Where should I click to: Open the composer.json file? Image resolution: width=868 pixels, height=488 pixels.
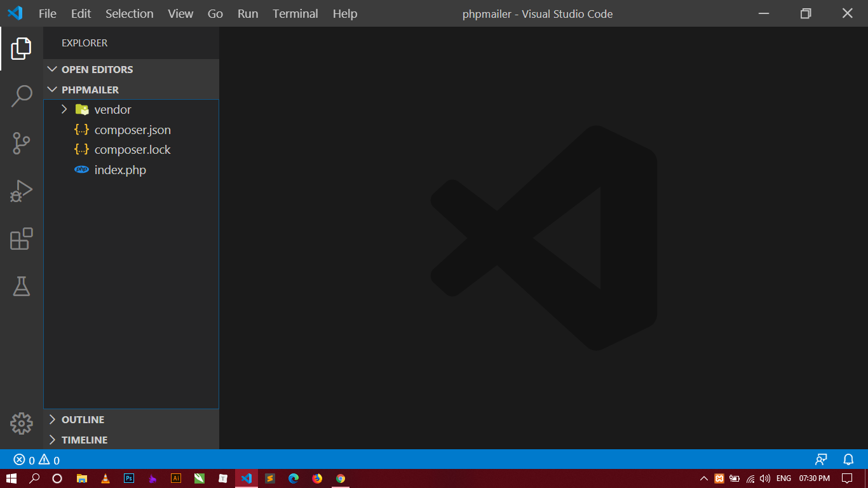point(132,130)
